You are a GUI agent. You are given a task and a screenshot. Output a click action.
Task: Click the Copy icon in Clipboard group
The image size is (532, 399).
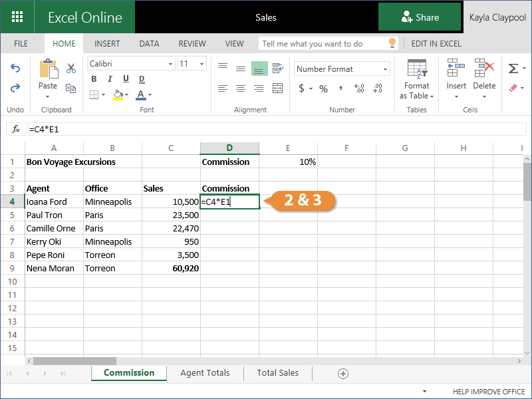(x=71, y=87)
